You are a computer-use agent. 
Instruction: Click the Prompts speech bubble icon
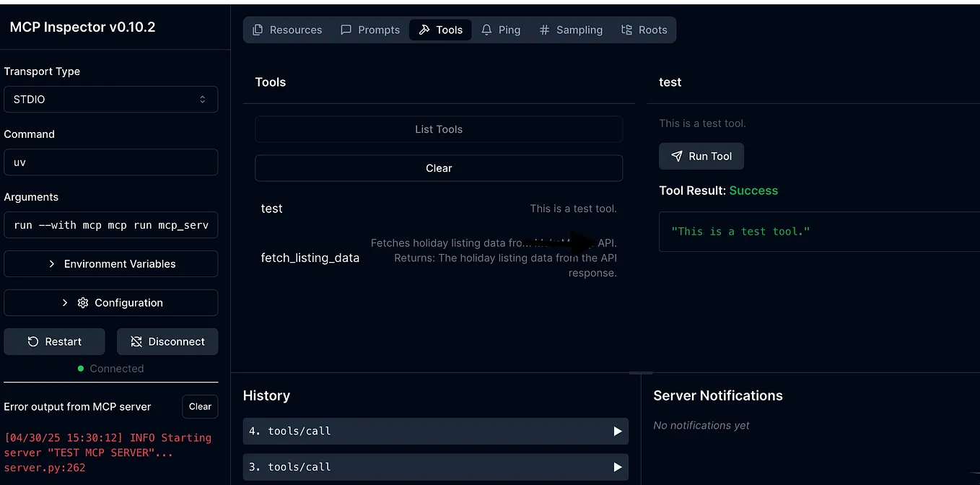point(347,30)
